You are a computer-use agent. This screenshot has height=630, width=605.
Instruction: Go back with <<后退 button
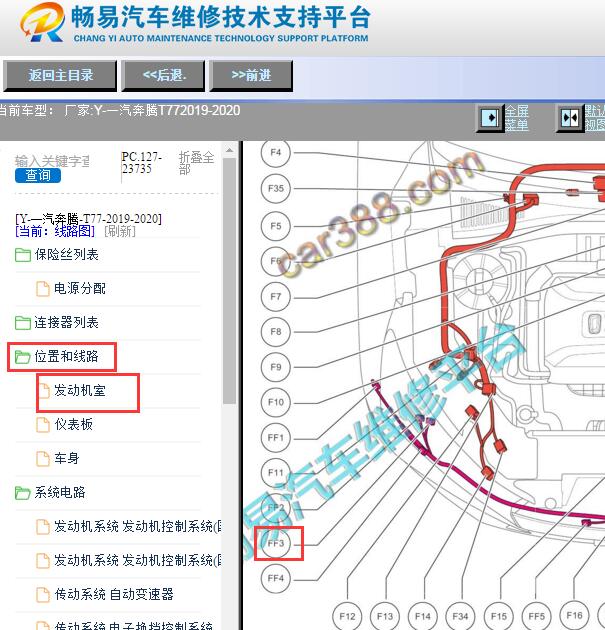click(x=163, y=76)
